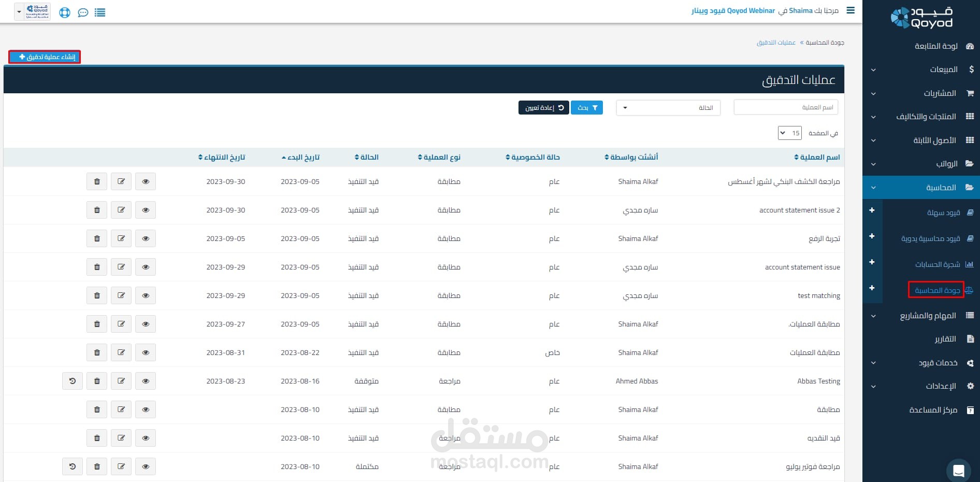
Task: Edit the 'test matching' audit row
Action: pos(121,295)
